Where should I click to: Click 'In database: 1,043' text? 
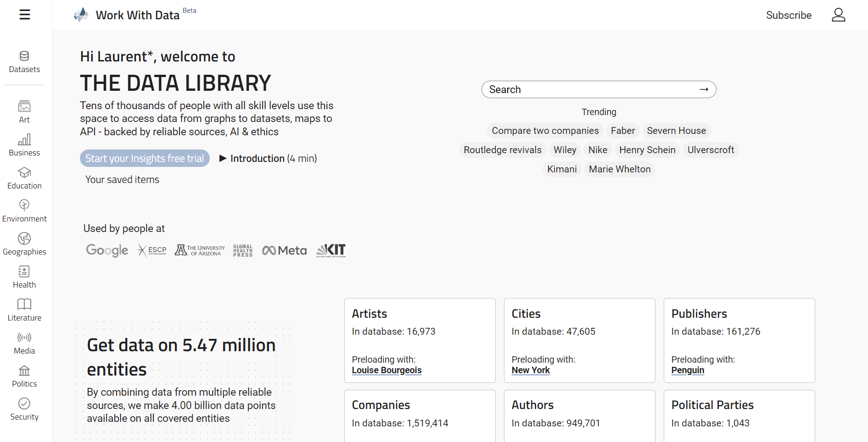pyautogui.click(x=710, y=423)
